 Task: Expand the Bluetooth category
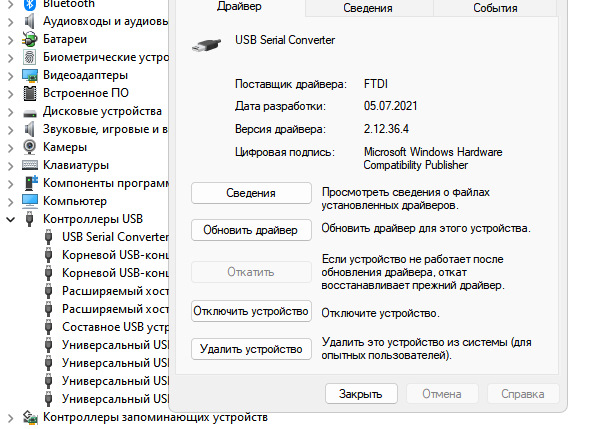[x=10, y=4]
